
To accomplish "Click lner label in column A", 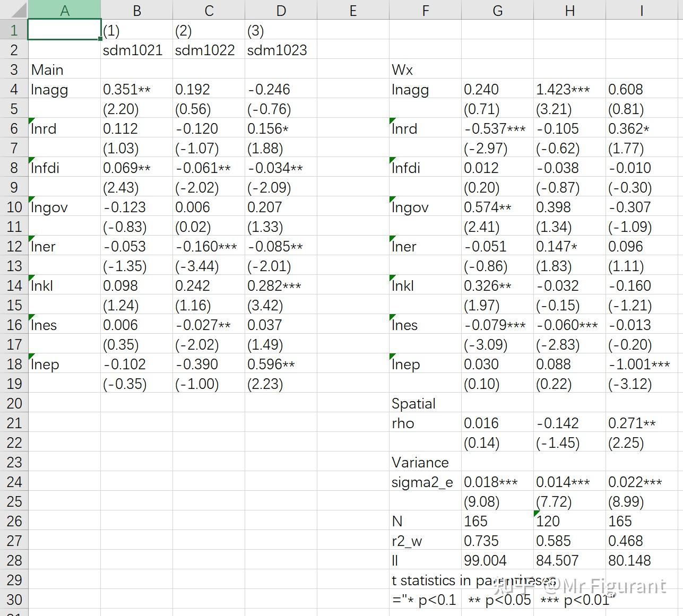I will click(x=64, y=246).
